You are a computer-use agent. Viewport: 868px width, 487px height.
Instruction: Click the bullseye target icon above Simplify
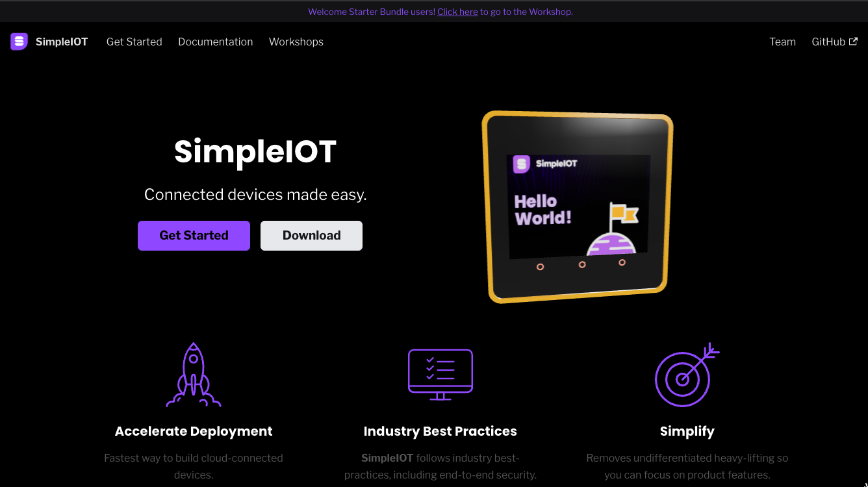684,375
